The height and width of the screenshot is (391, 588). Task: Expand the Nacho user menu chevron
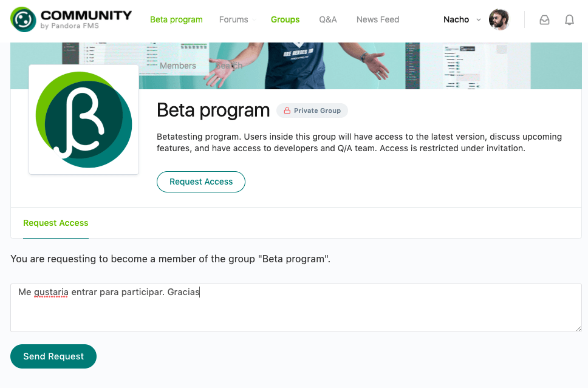[479, 20]
